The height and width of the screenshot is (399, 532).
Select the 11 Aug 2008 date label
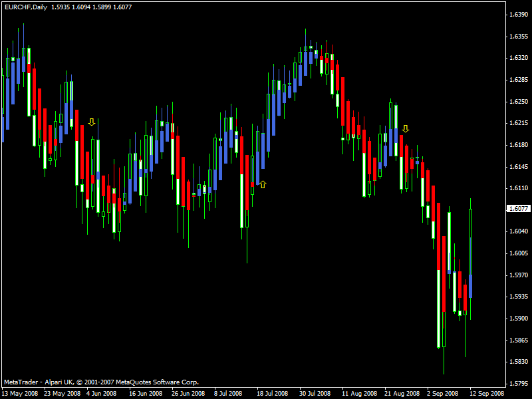(x=359, y=394)
